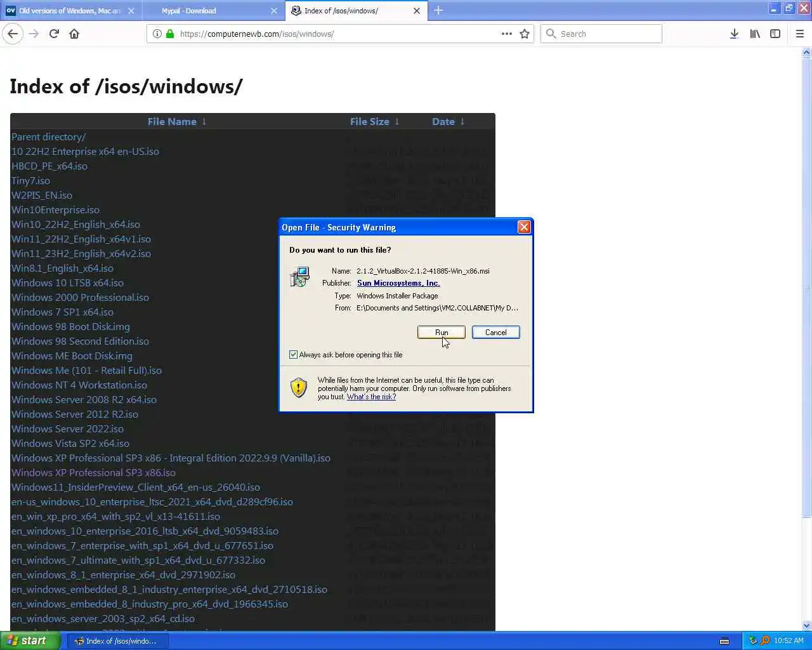This screenshot has width=812, height=650.
Task: Open the browser hamburger menu
Action: (x=800, y=34)
